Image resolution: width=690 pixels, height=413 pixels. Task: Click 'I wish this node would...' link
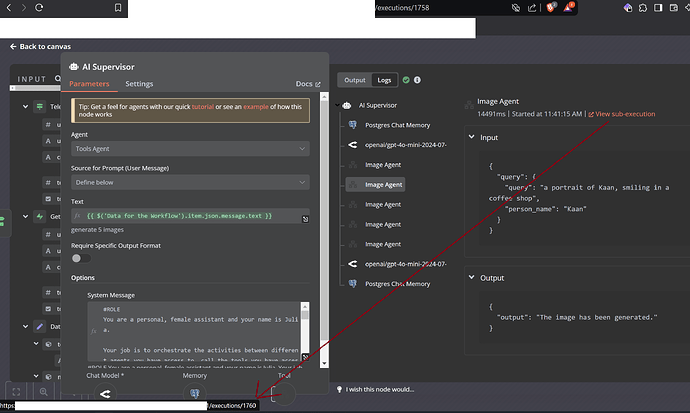(x=375, y=389)
